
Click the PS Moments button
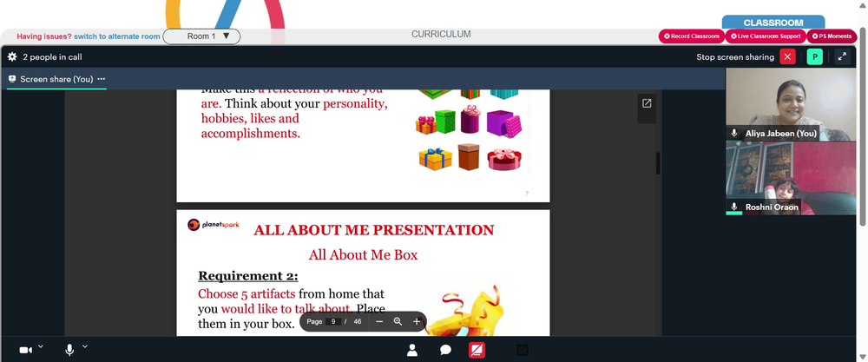pos(832,36)
